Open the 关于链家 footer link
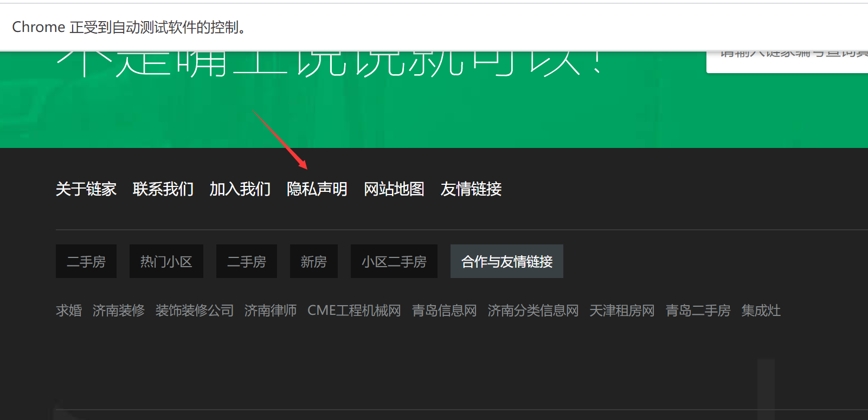 (x=86, y=189)
